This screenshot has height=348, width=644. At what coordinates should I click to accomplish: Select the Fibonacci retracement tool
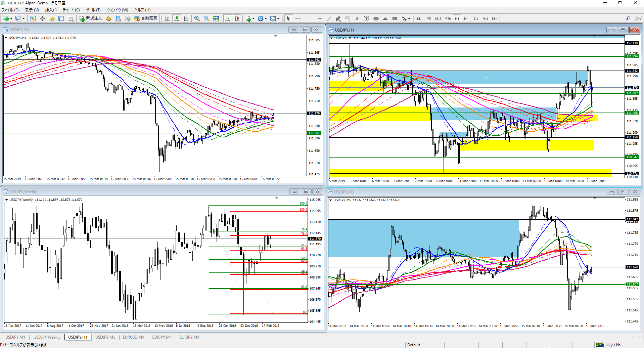[348, 18]
